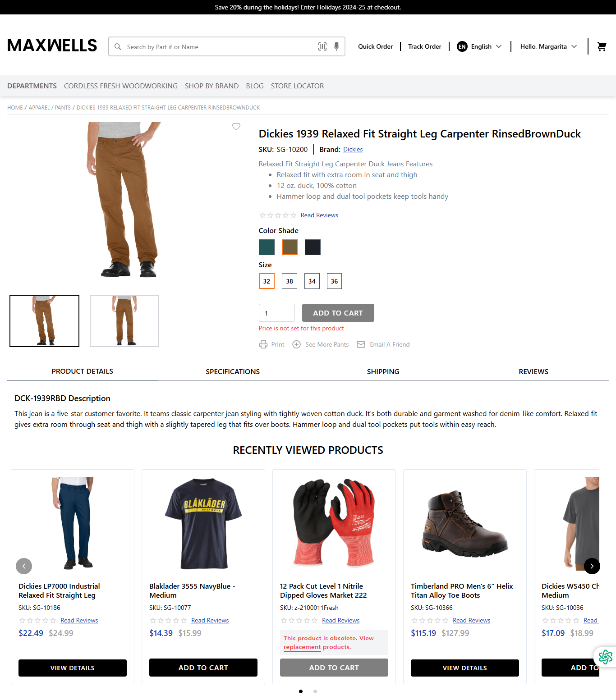Click the Print icon link
This screenshot has height=700, width=616.
[x=263, y=344]
